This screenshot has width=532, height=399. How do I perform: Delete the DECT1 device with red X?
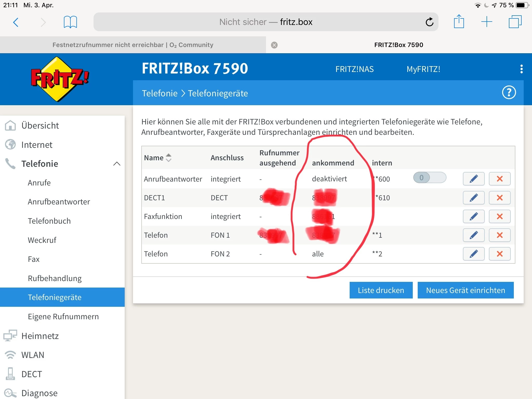(x=500, y=198)
